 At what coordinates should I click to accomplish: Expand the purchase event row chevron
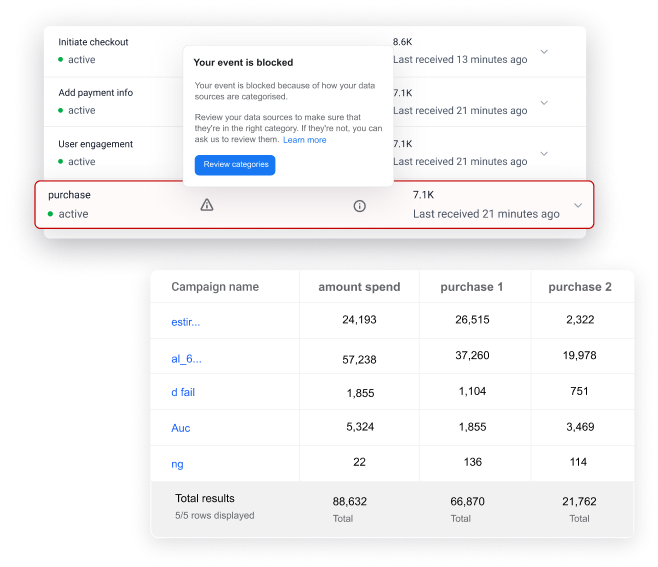click(578, 206)
